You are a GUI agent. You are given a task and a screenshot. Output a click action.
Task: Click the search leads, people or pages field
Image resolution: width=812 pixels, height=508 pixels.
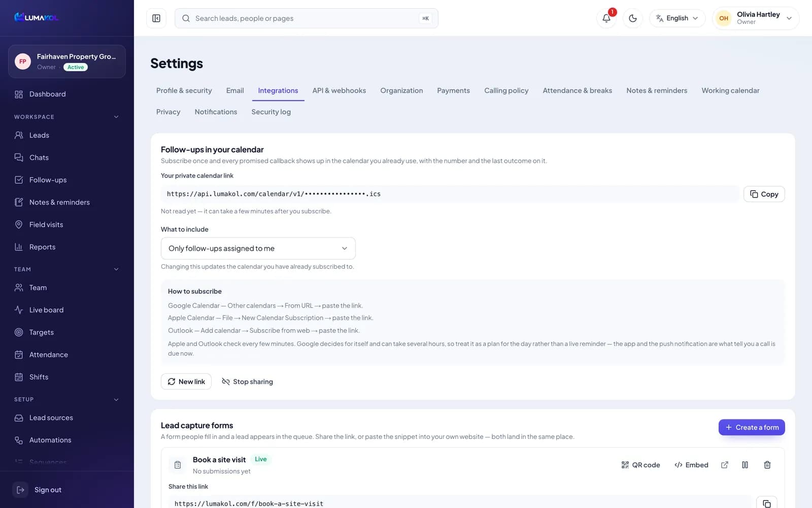307,18
